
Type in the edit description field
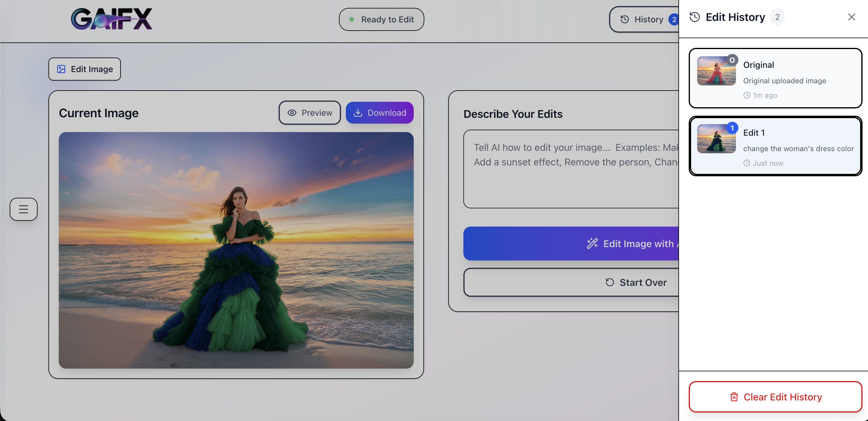[x=571, y=169]
